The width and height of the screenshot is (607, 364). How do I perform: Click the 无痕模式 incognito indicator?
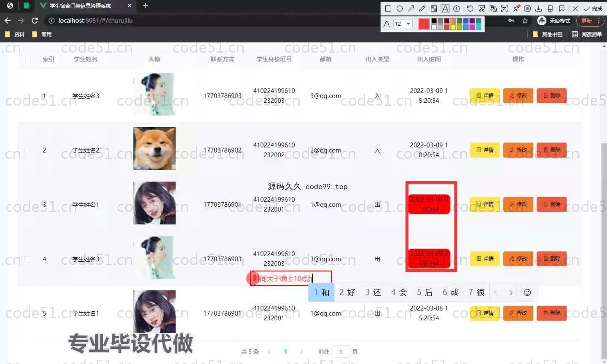click(554, 21)
